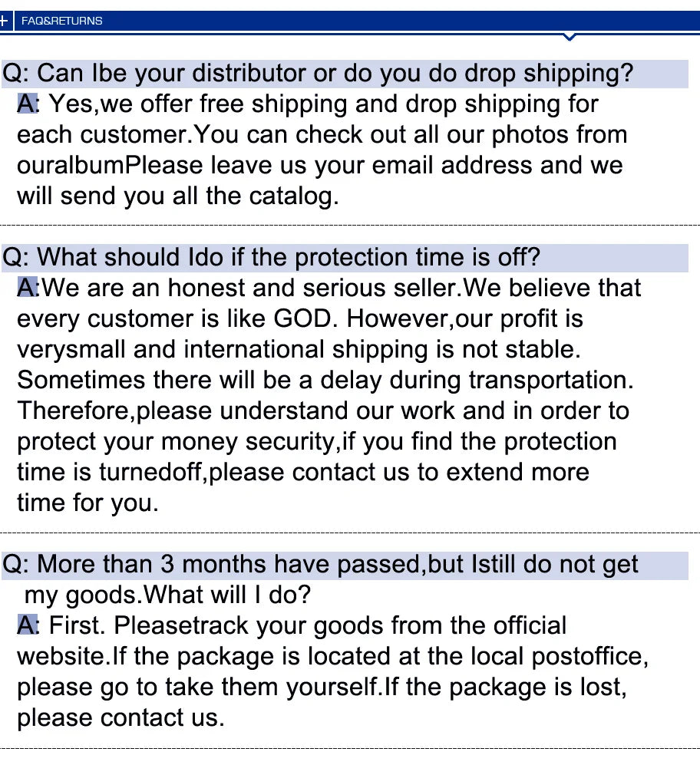Click the plus icon in the header bar
Image resolution: width=700 pixels, height=765 pixels.
coord(5,21)
